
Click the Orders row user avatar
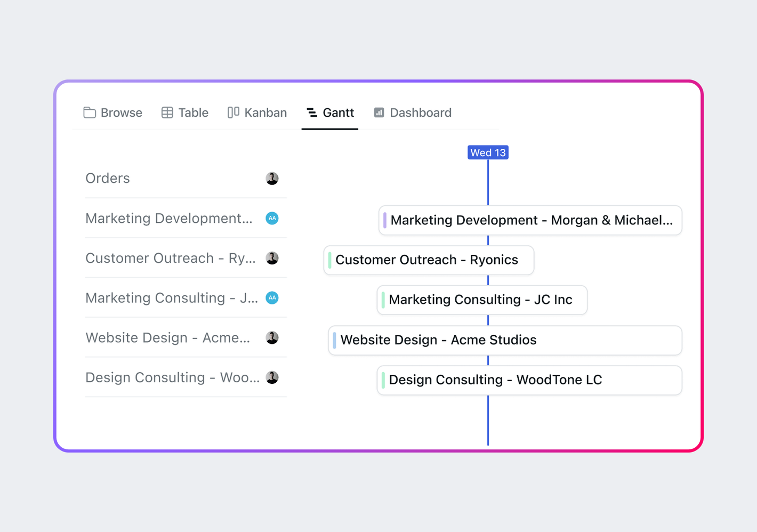[x=272, y=179]
